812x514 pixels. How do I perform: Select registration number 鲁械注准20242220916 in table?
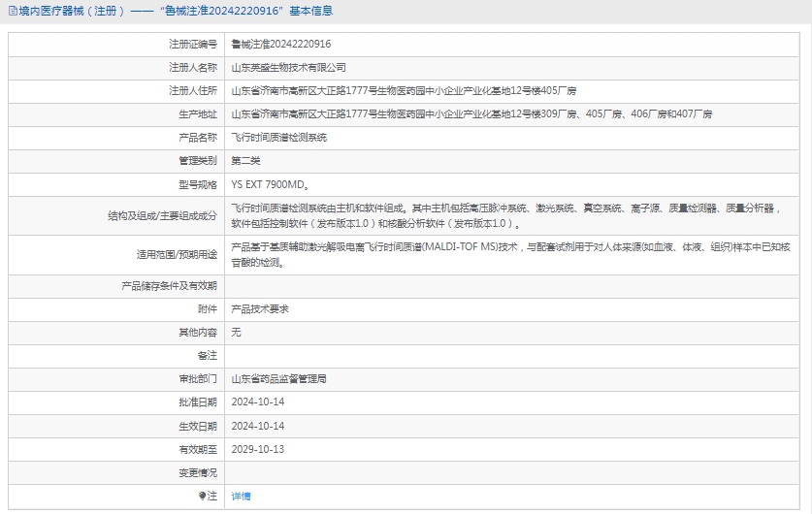click(x=280, y=45)
